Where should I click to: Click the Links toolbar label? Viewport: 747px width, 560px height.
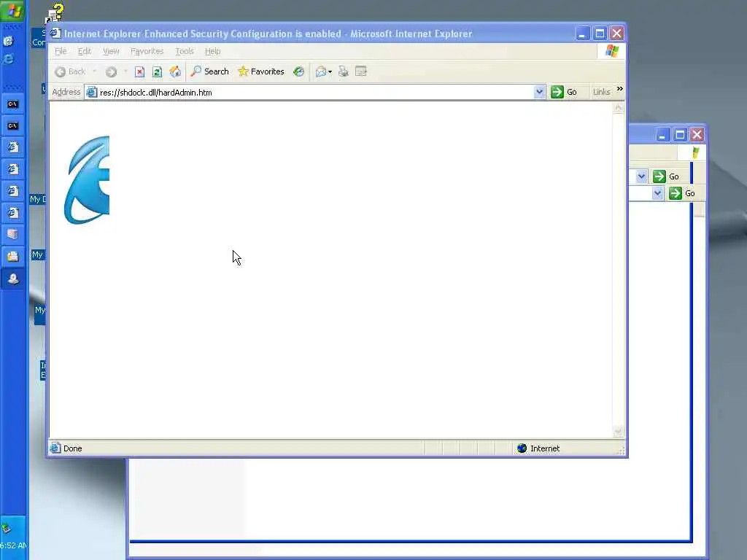(601, 92)
